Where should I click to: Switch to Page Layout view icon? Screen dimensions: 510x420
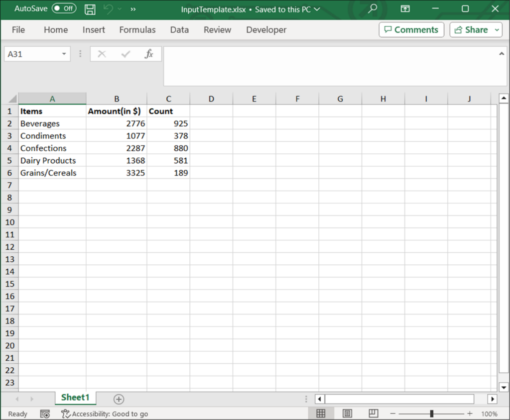pos(347,413)
